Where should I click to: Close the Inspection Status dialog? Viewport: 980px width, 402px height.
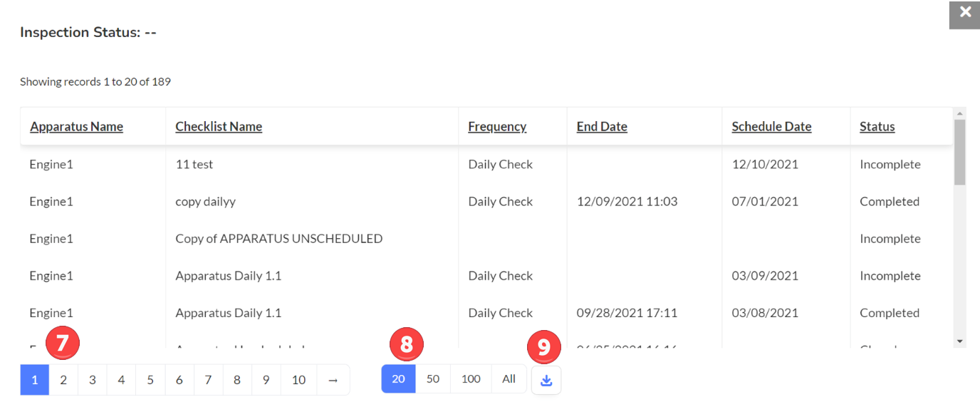coord(965,13)
